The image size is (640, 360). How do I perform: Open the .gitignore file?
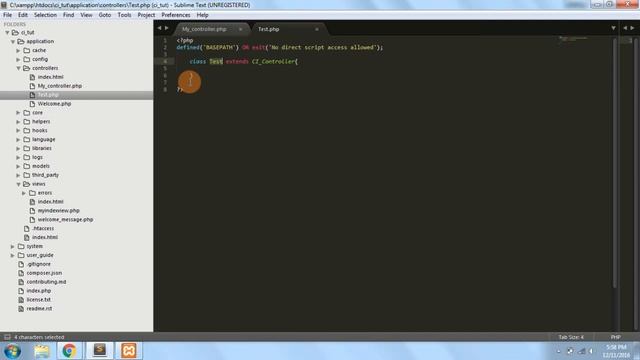(38, 264)
